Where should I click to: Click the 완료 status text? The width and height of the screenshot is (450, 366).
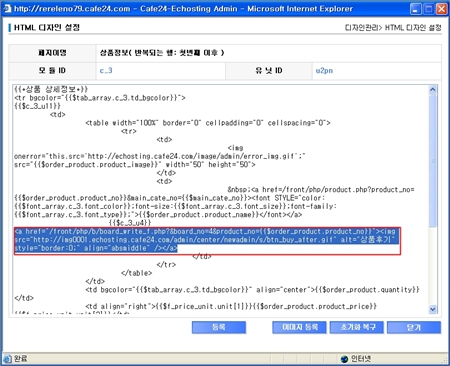(x=20, y=359)
